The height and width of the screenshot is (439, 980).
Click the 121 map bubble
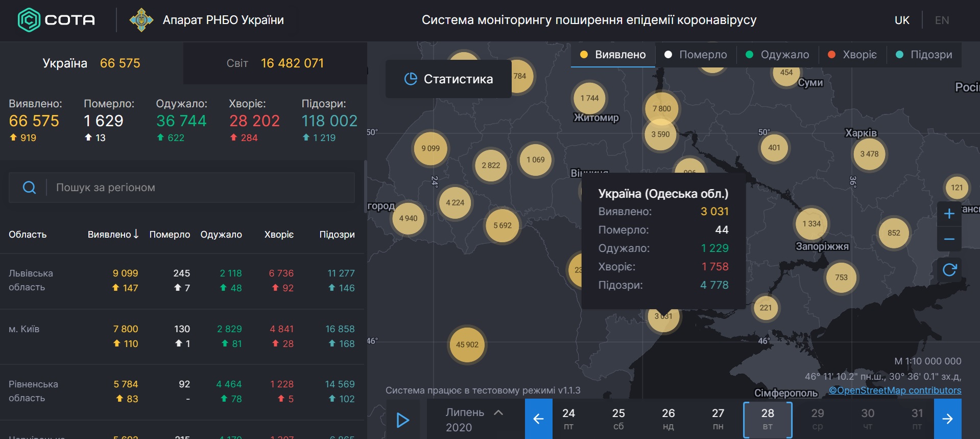point(957,188)
